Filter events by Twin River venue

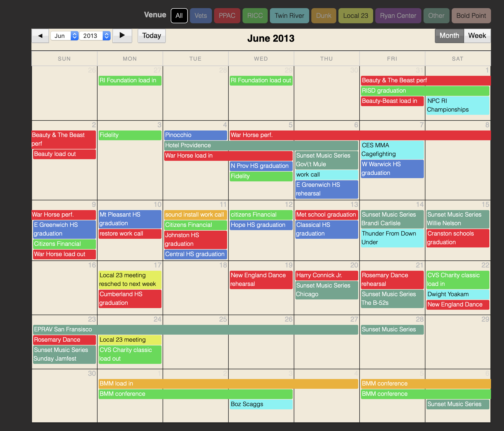(x=289, y=16)
